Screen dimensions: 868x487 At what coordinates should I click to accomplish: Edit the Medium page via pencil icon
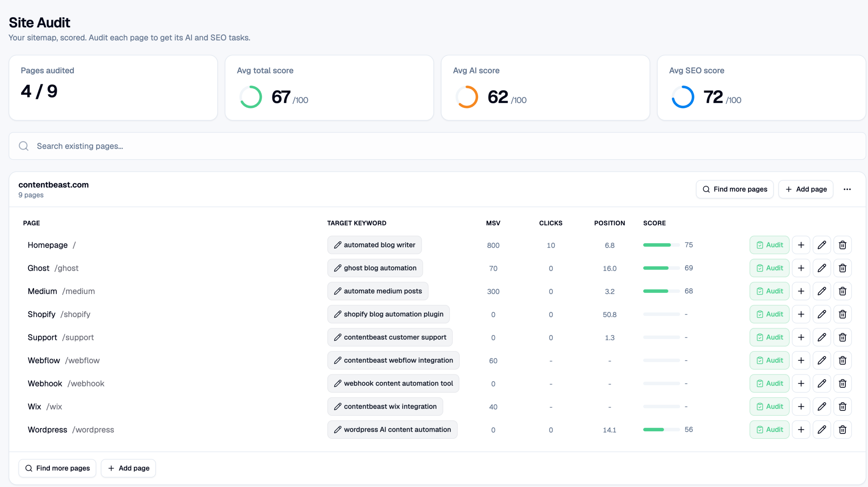822,291
